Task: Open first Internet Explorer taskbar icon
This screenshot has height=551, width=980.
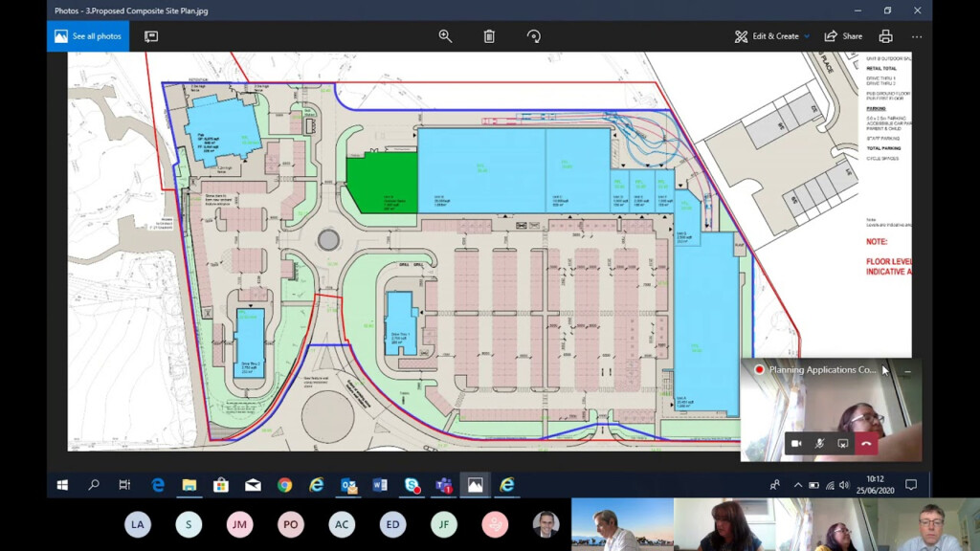Action: (x=317, y=485)
